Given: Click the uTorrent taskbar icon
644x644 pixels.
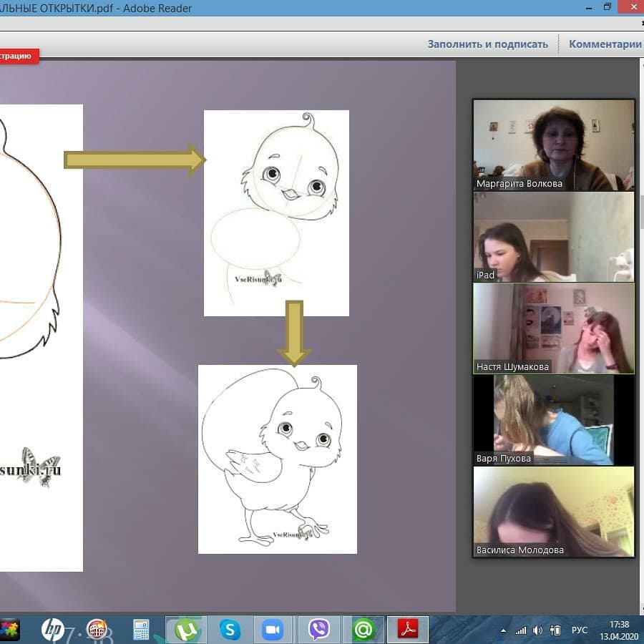Looking at the screenshot, I should [186, 630].
